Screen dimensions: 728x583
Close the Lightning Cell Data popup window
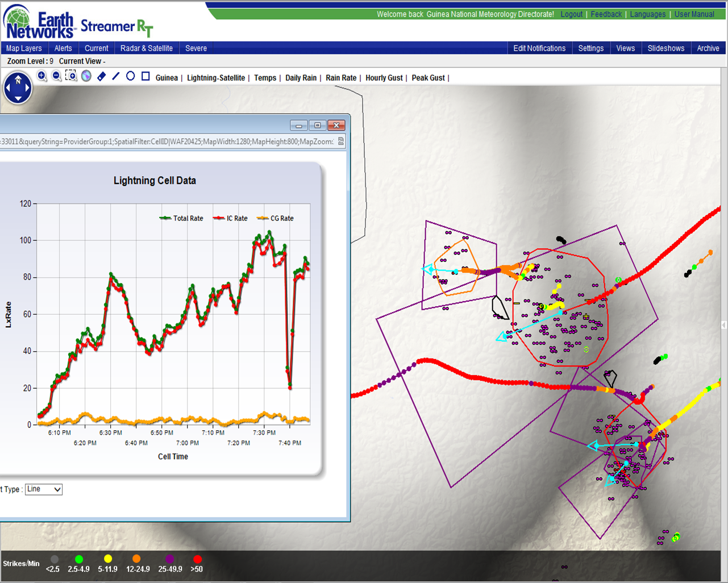click(x=337, y=125)
